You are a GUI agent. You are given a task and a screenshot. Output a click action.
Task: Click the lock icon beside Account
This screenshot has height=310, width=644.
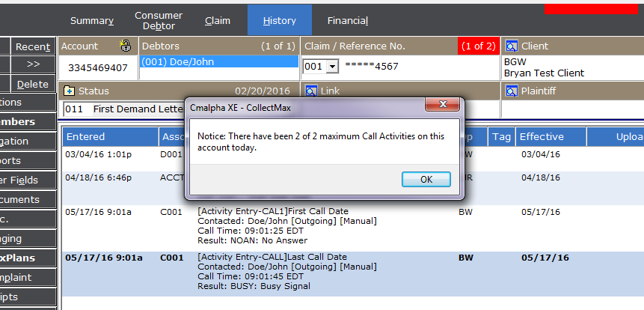(x=126, y=46)
